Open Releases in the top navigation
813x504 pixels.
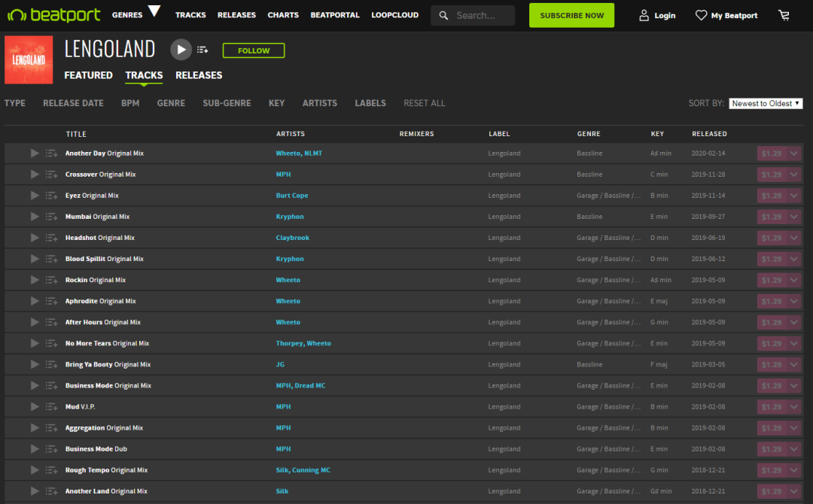tap(236, 15)
